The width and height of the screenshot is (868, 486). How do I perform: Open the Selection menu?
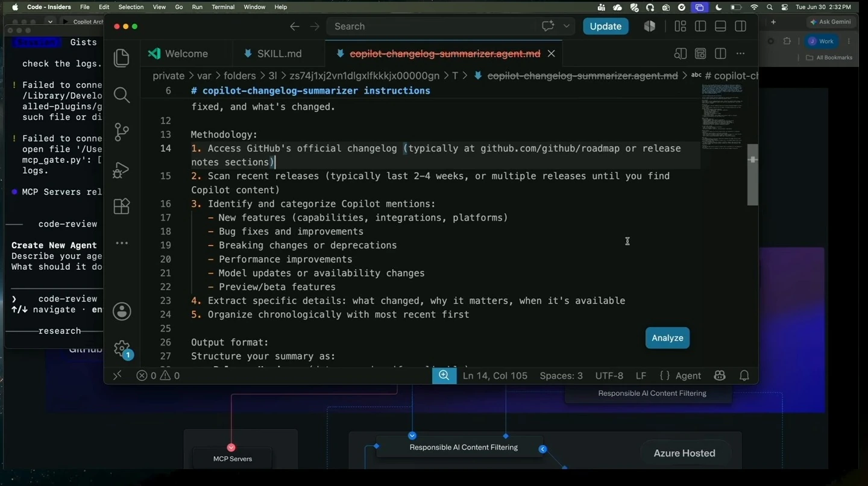(x=131, y=7)
